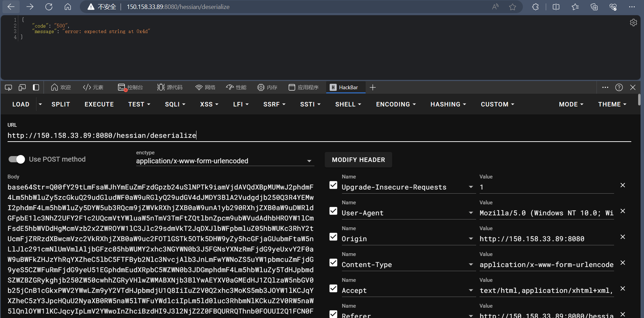Open XSS dropdown menu
The image size is (644, 318).
coord(209,104)
